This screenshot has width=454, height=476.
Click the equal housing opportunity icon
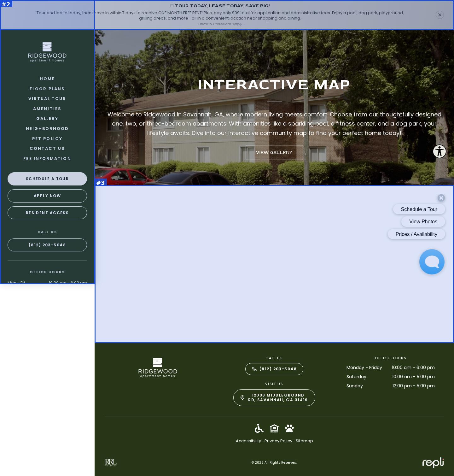pos(274,428)
